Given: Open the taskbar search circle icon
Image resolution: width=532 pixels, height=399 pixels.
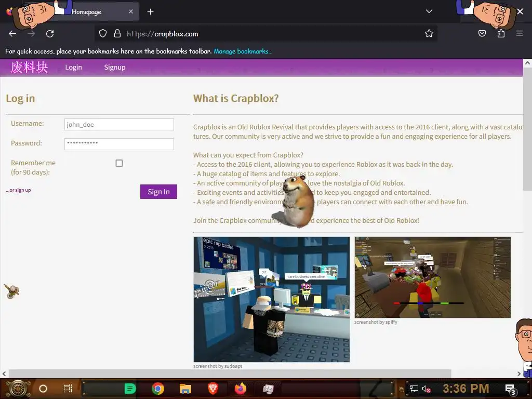Looking at the screenshot, I should pos(43,389).
